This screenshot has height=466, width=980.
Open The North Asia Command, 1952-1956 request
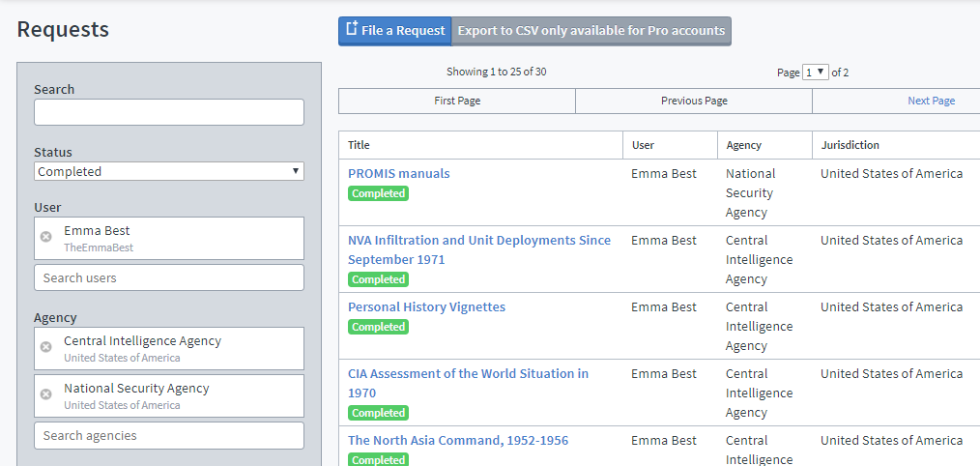pos(458,440)
